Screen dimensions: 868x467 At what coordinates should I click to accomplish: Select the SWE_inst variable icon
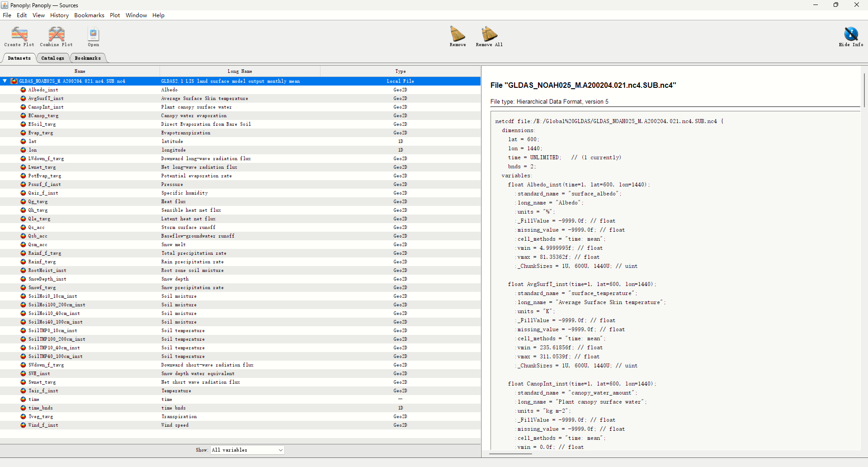coord(23,373)
